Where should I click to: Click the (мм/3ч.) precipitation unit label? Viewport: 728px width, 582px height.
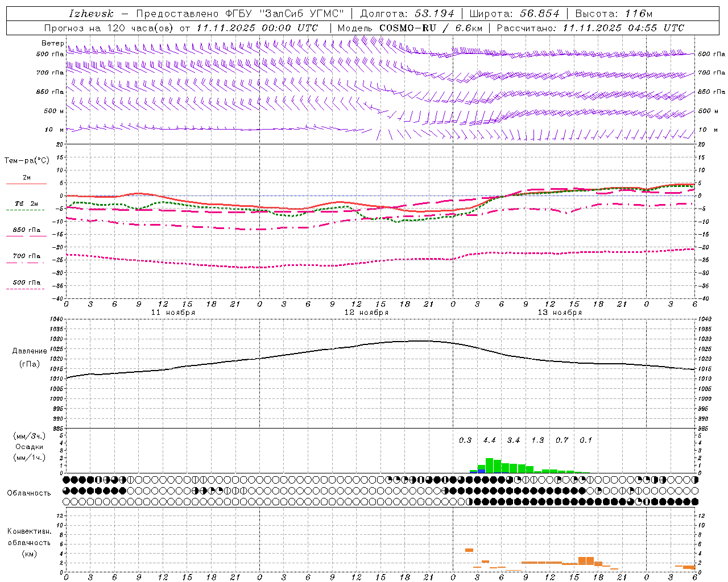pos(30,436)
